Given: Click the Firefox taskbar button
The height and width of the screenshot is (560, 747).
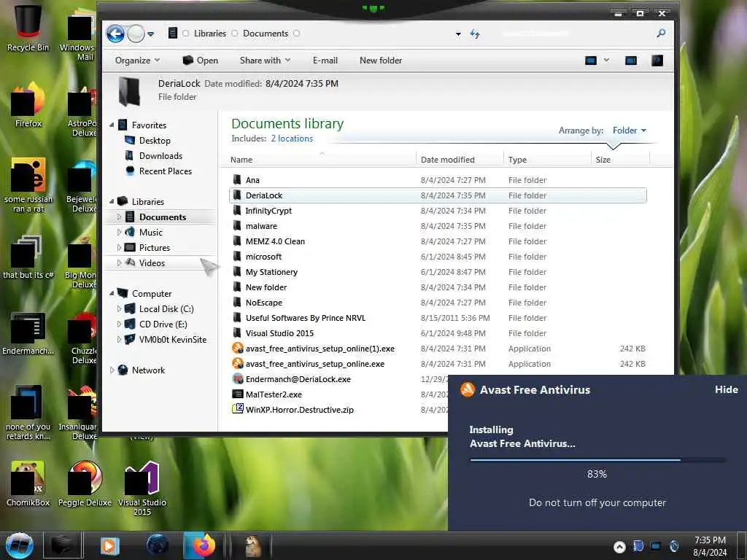Looking at the screenshot, I should pos(204,545).
